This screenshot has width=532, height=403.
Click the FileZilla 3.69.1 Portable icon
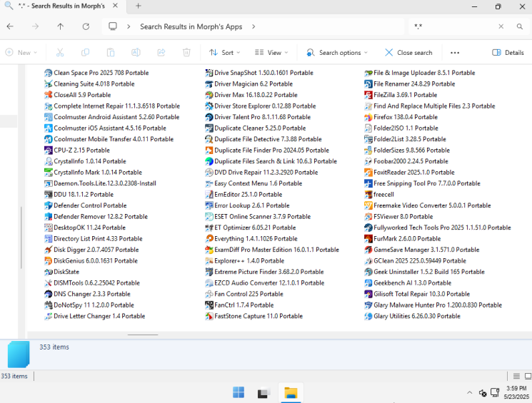click(368, 95)
